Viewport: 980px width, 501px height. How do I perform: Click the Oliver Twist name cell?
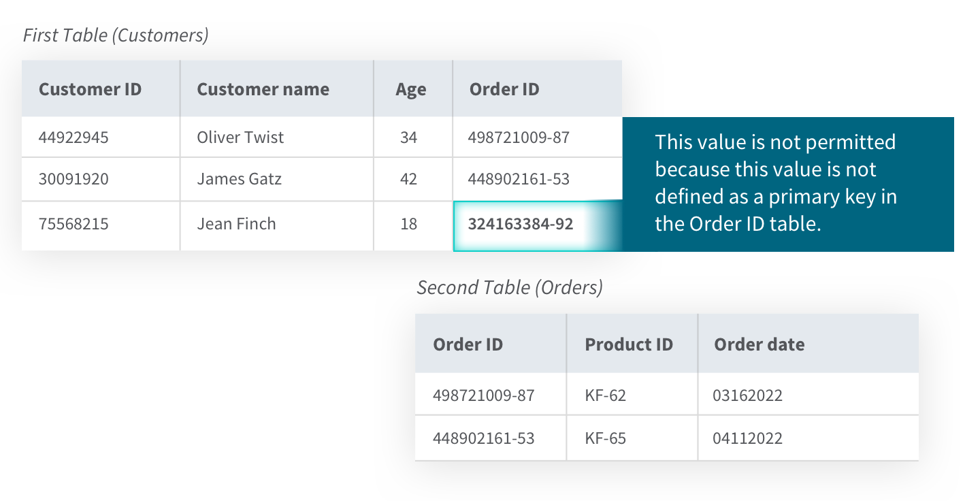pos(277,138)
